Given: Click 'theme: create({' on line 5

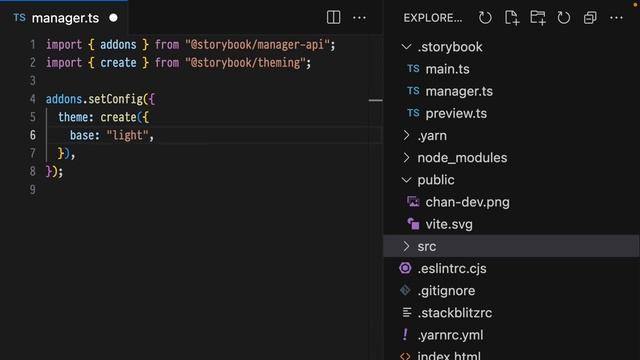Looking at the screenshot, I should point(104,117).
